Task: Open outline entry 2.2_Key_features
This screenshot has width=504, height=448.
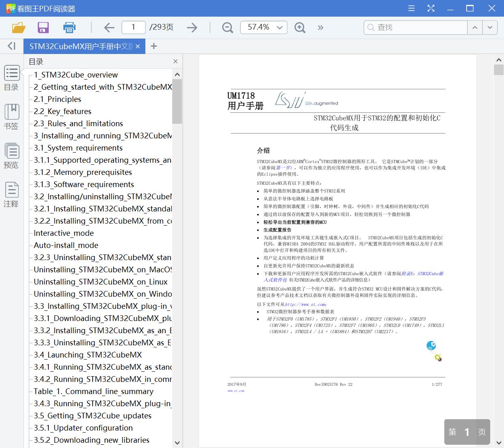Action: 63,111
